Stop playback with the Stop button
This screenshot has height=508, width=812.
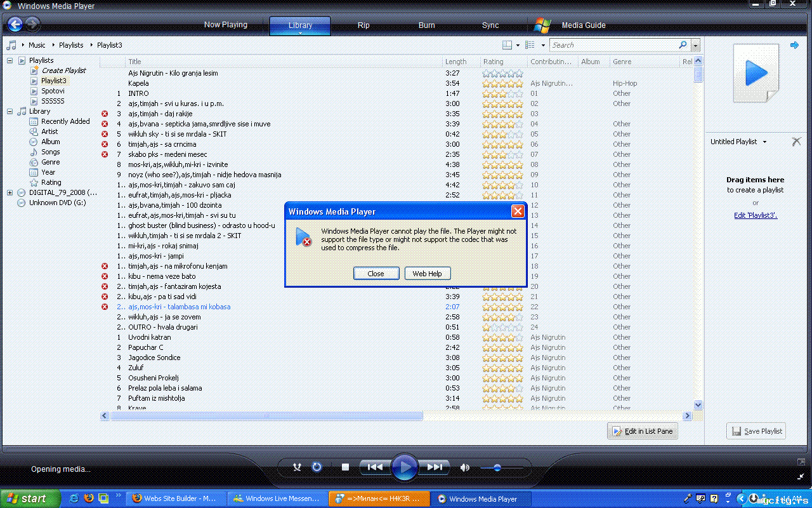(345, 467)
